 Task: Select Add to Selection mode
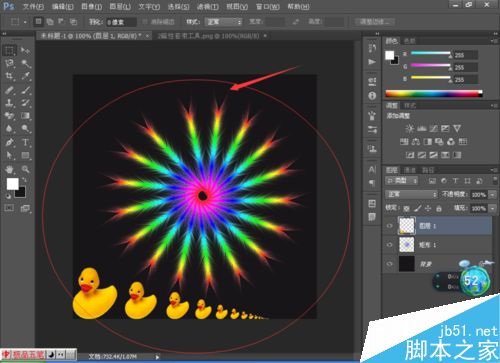(50, 22)
